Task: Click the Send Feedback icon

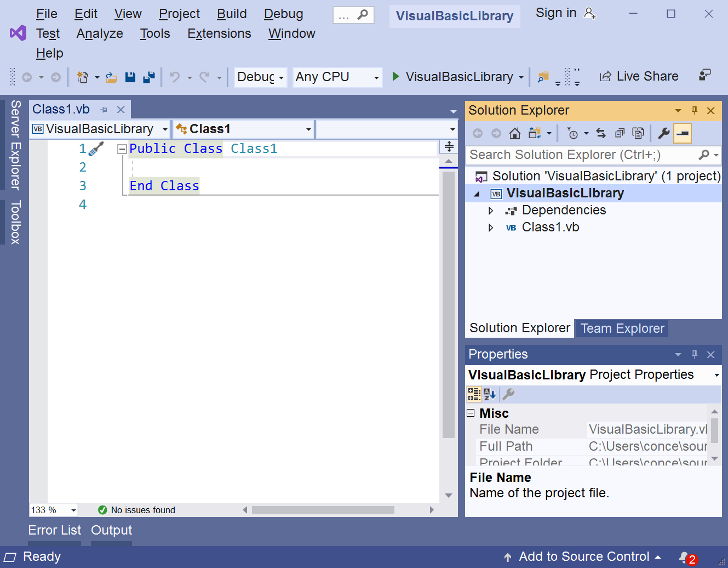Action: [704, 75]
